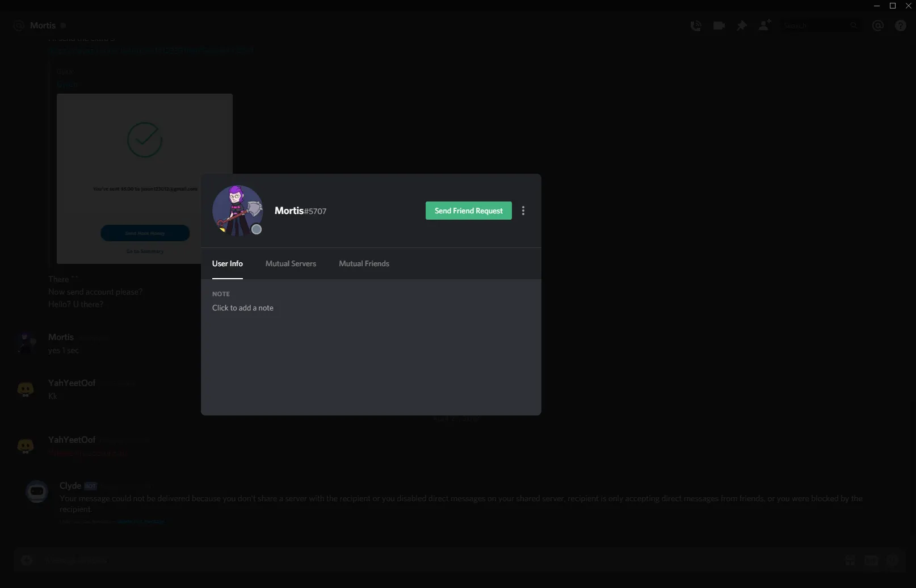Viewport: 916px width, 588px height.
Task: Add friends to DM icon
Action: click(x=765, y=26)
